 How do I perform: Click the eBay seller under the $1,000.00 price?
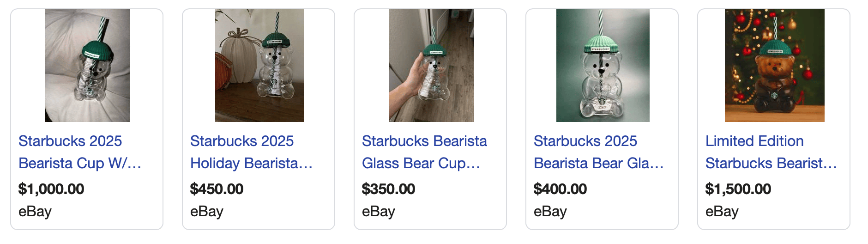click(35, 211)
